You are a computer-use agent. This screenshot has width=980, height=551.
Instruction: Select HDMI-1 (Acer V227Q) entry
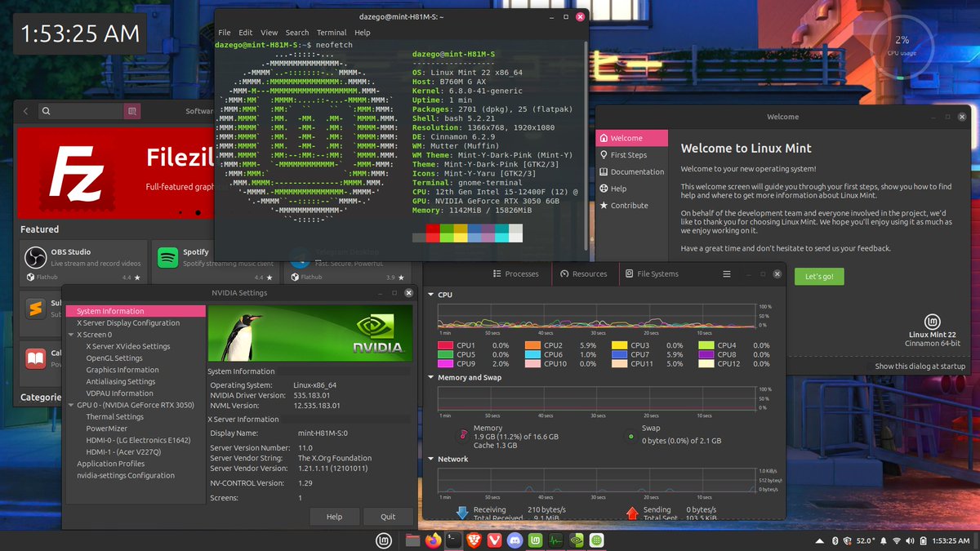click(x=123, y=452)
